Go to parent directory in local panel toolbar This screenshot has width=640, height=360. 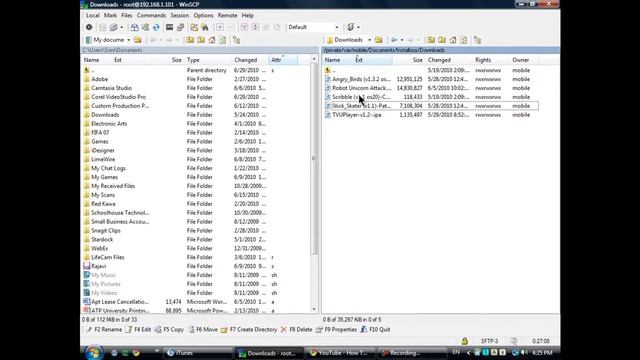[x=190, y=40]
